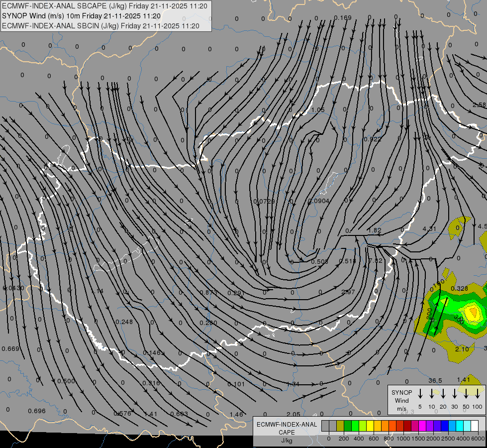Click the 2000 tick label on CAPE scale

433,439
